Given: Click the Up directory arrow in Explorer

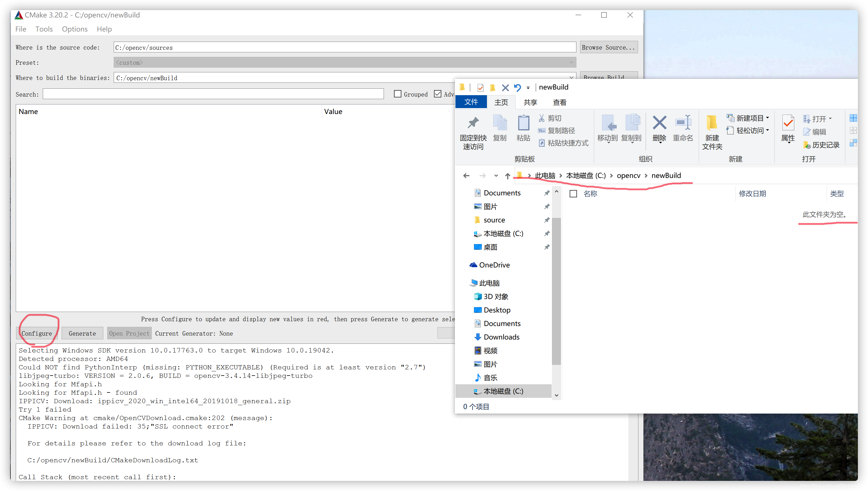Looking at the screenshot, I should 508,176.
